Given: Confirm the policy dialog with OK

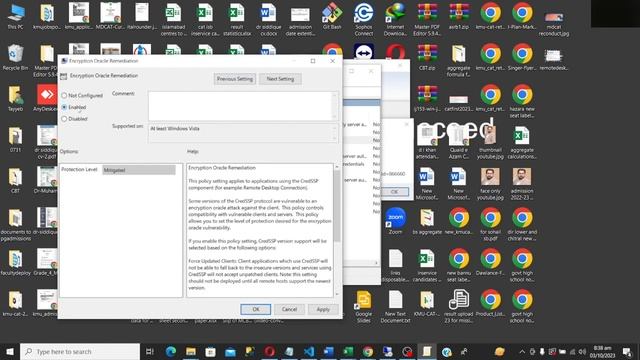Looking at the screenshot, I should coord(256,309).
